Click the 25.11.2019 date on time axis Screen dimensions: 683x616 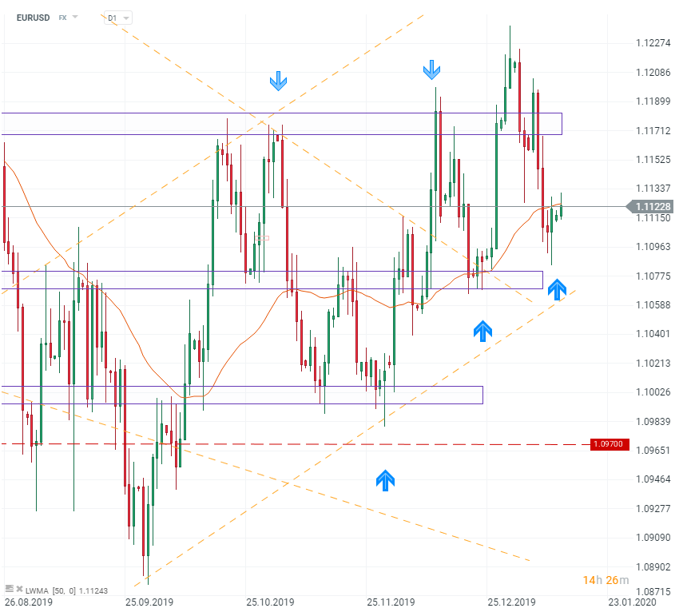pos(391,602)
